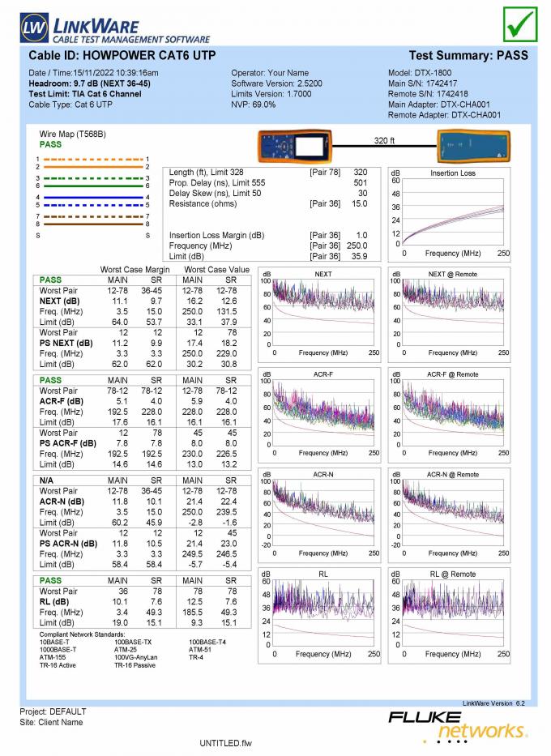Select the ACR-N @ Remote graph
Screen dimensions: 551x756
(454, 513)
